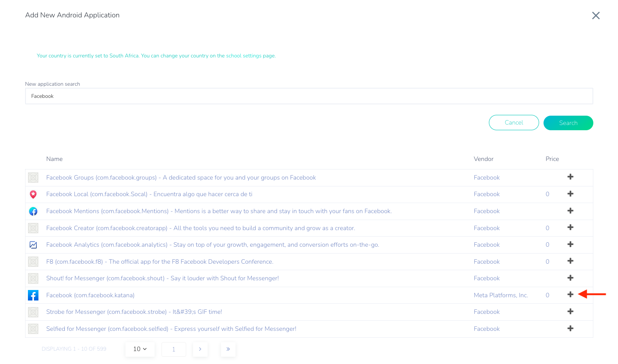Click Facebook Groups placeholder app icon

pos(33,178)
